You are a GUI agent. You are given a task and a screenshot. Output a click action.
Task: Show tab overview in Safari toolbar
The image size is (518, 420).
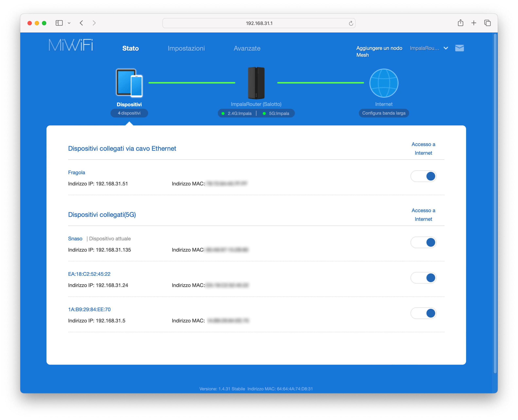(487, 23)
